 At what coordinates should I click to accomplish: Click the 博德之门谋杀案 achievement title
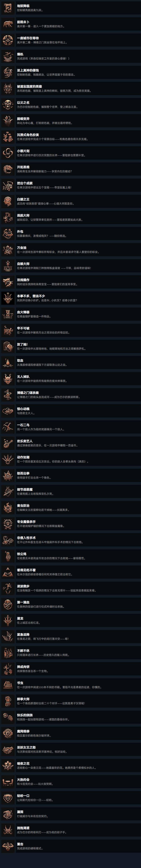28,392
